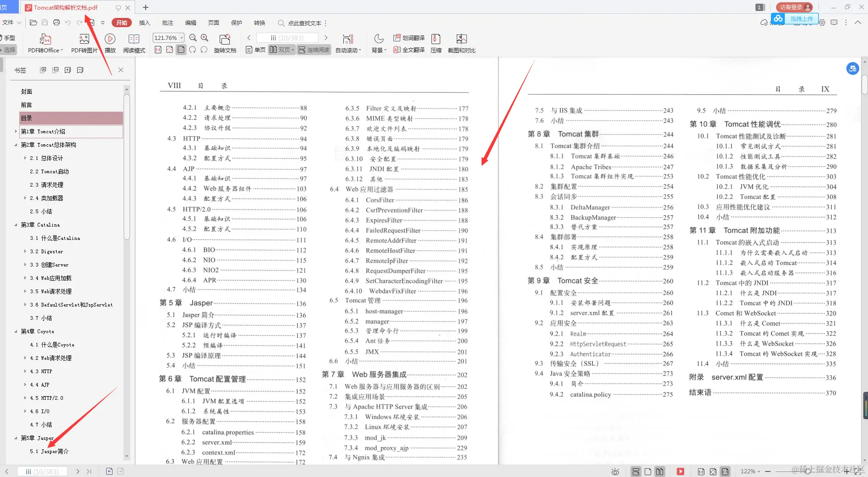Switch to the 批注 ribbon tab
Viewport: 868px width, 477px height.
(168, 23)
